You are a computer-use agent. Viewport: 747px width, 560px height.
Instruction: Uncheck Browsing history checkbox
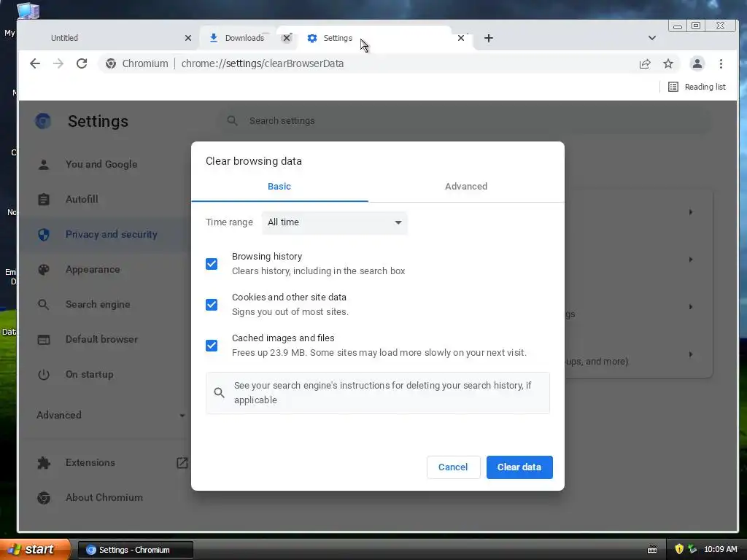pos(212,264)
